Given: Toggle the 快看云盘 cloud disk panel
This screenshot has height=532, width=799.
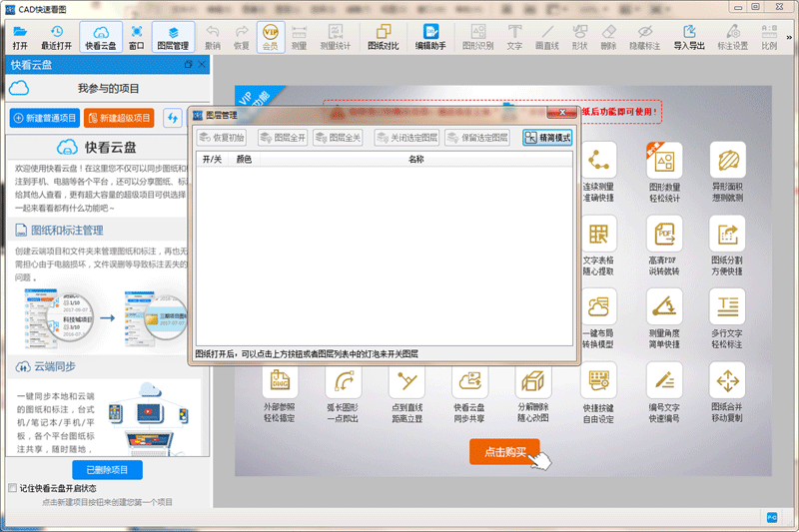Looking at the screenshot, I should (x=100, y=38).
